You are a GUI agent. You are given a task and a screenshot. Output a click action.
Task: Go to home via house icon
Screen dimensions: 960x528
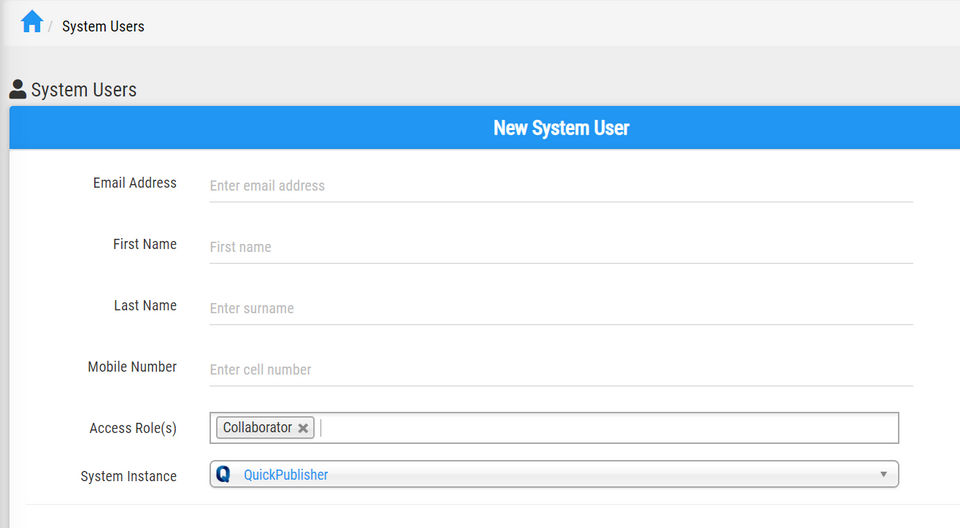pos(32,21)
